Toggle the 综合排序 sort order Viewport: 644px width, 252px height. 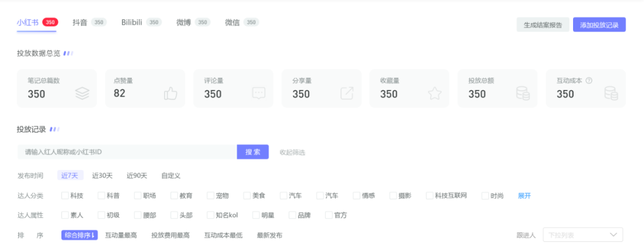80,235
